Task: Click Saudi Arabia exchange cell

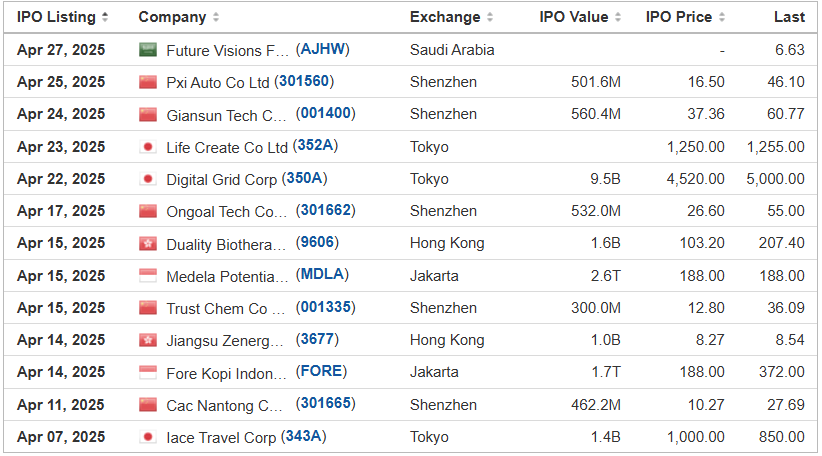Action: point(452,50)
